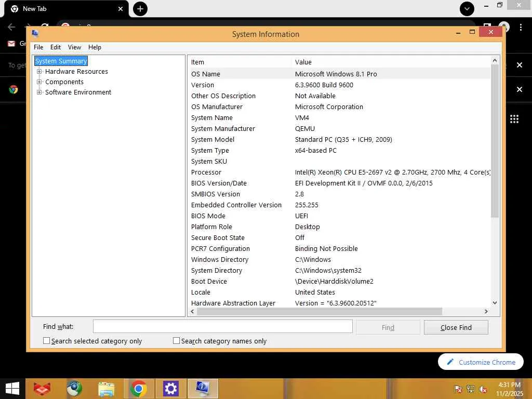
Task: Click the horizontal scrollbar right arrow
Action: 486,312
